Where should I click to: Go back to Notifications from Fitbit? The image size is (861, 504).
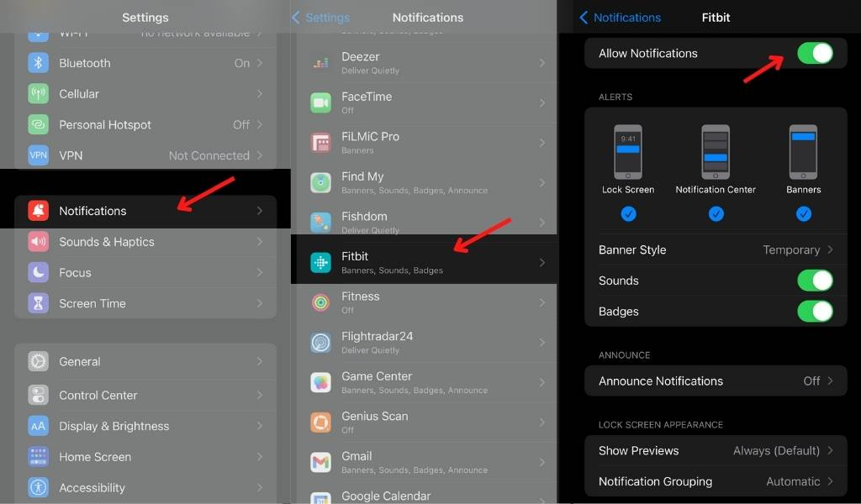click(x=620, y=18)
